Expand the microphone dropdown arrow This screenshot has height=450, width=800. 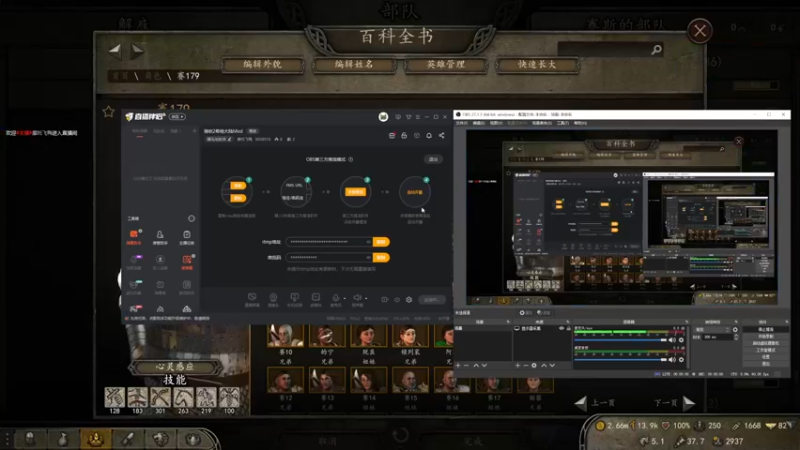tap(344, 298)
